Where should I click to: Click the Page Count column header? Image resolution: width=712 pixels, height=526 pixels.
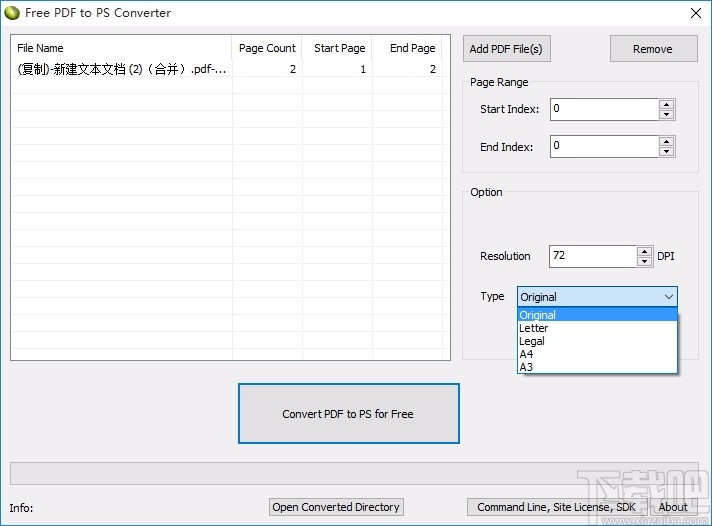[267, 48]
